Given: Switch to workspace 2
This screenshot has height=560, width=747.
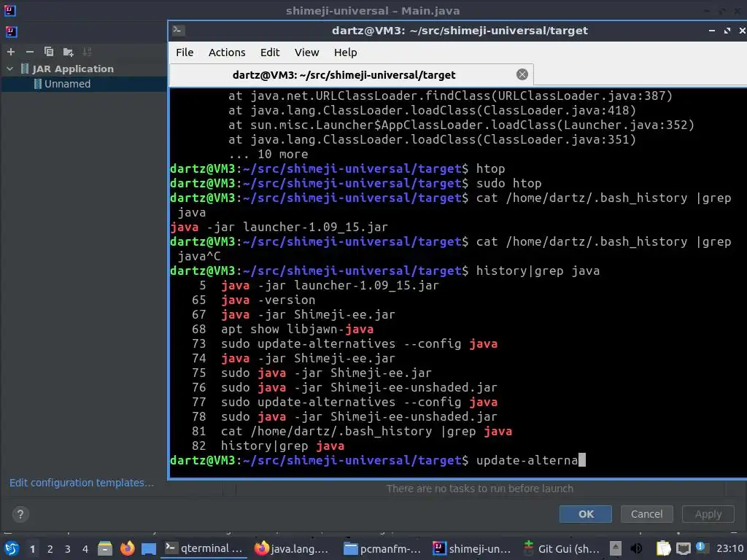Looking at the screenshot, I should click(50, 549).
